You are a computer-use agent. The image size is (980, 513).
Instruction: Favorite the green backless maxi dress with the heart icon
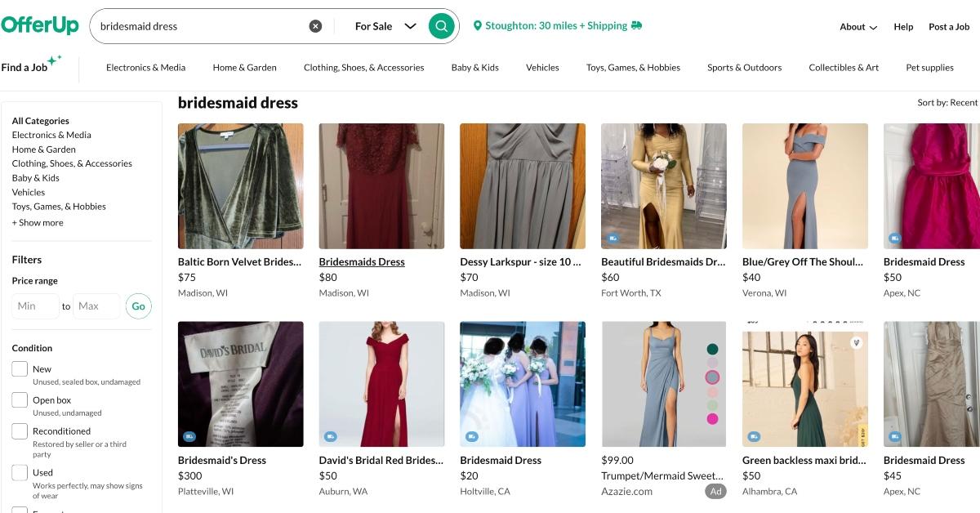pos(856,342)
